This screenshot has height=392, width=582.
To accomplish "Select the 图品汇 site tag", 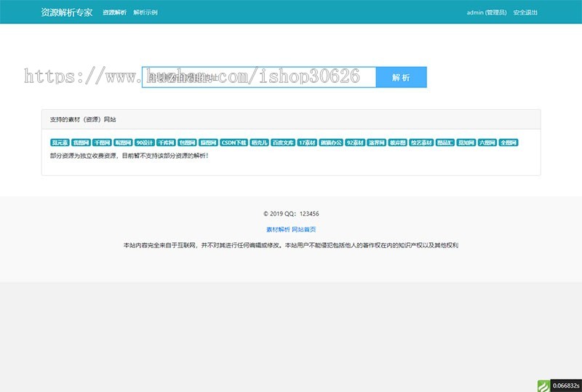I will click(x=445, y=143).
